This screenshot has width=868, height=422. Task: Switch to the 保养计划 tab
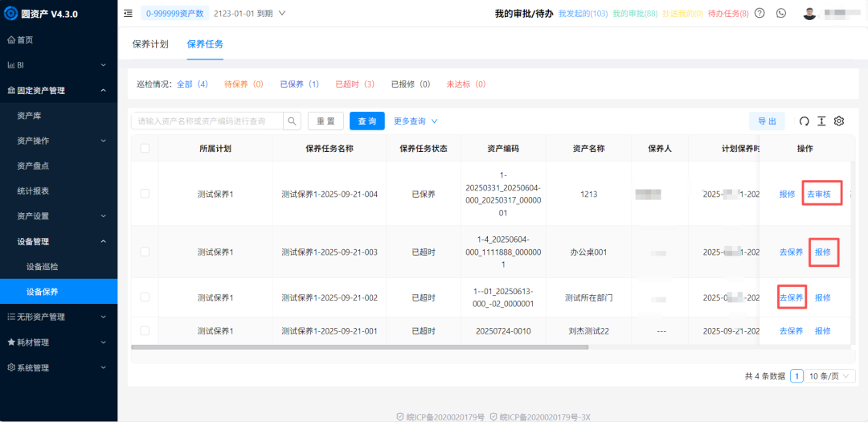(x=150, y=44)
